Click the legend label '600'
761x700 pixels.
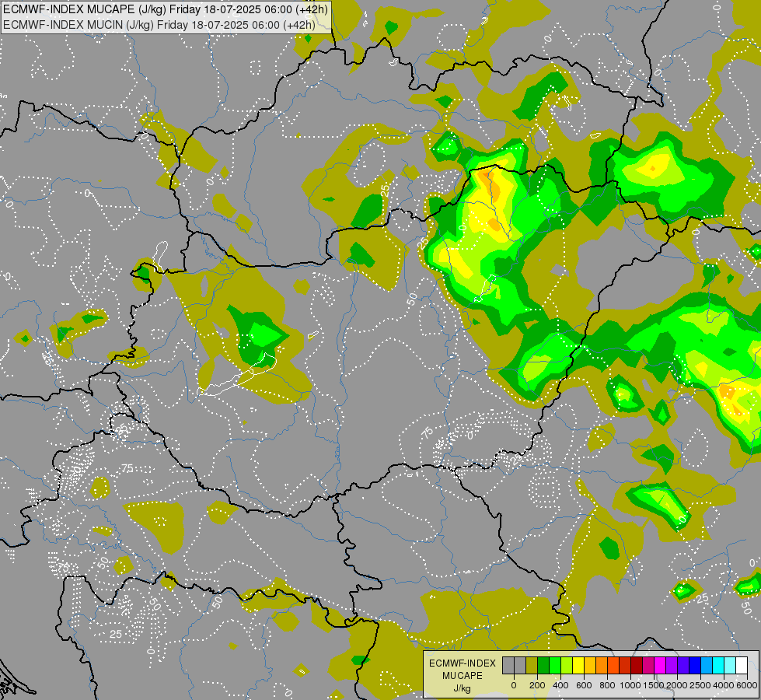click(584, 685)
